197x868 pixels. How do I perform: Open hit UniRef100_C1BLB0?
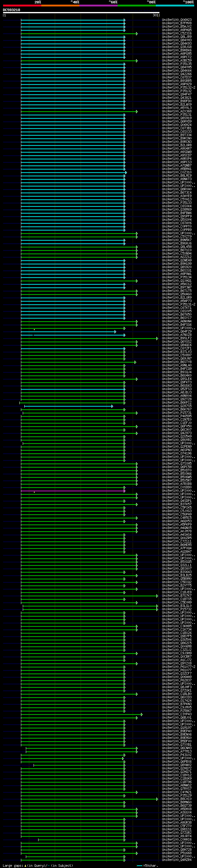pyautogui.click(x=177, y=694)
